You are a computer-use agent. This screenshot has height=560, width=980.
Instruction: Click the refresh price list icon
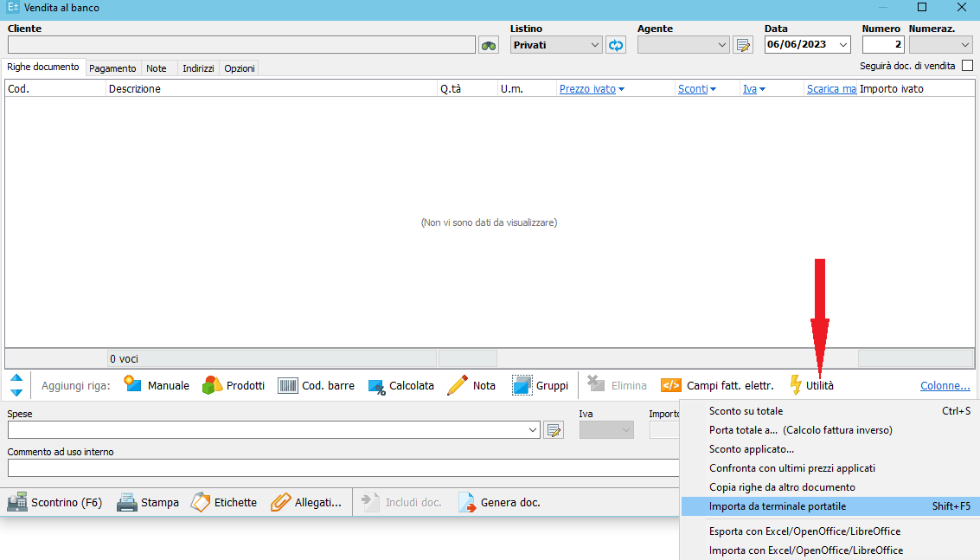pyautogui.click(x=616, y=45)
